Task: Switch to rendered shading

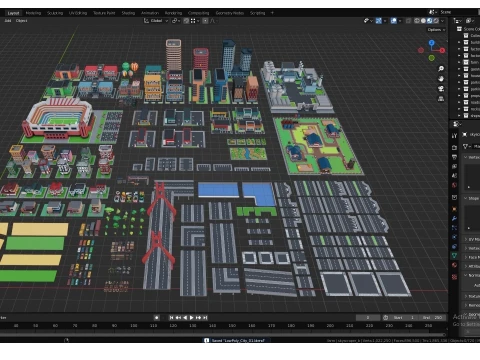Action: point(436,21)
